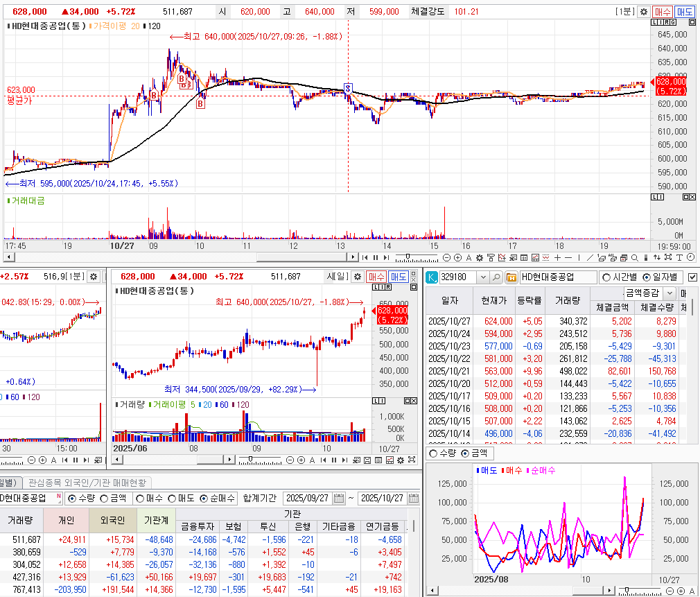Erase all drawings with the 'All' eraser icon
Screen dimensions: 700x597
612,258
